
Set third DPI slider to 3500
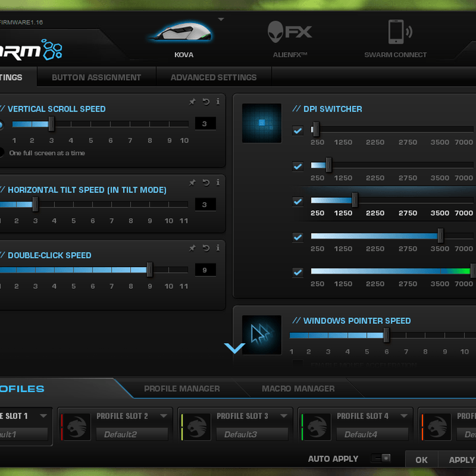coord(440,200)
